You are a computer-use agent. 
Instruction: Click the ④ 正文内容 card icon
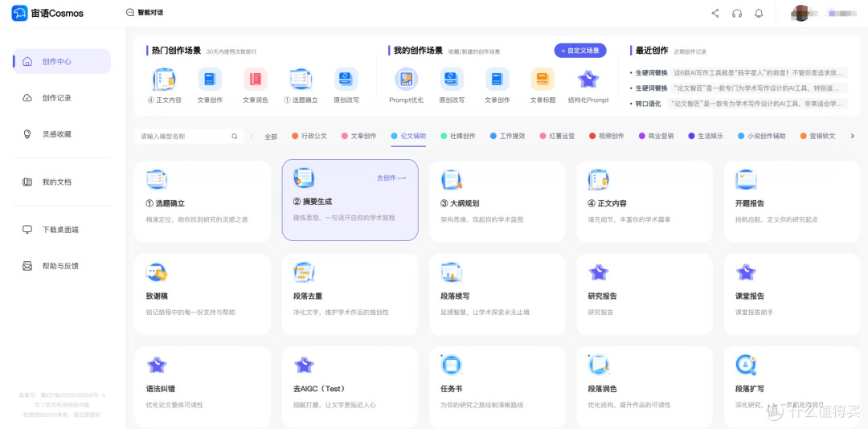599,180
